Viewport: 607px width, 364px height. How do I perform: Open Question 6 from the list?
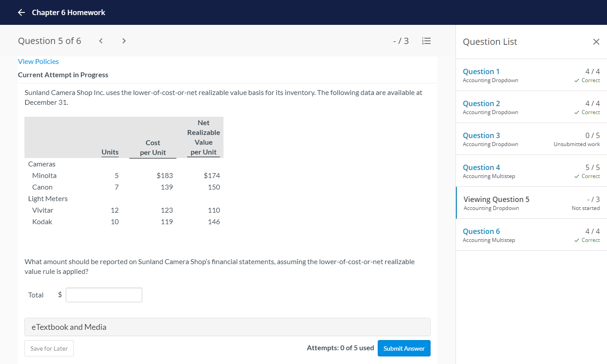[481, 231]
